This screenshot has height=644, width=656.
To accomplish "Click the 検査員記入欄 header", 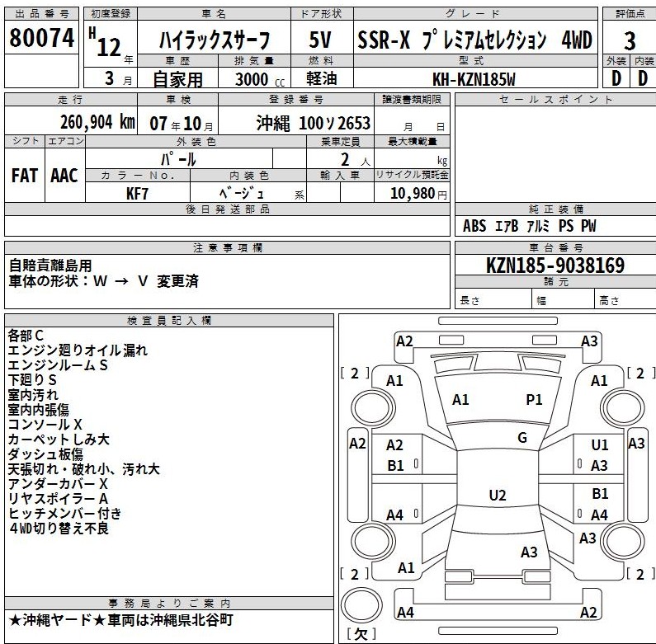I will click(169, 321).
